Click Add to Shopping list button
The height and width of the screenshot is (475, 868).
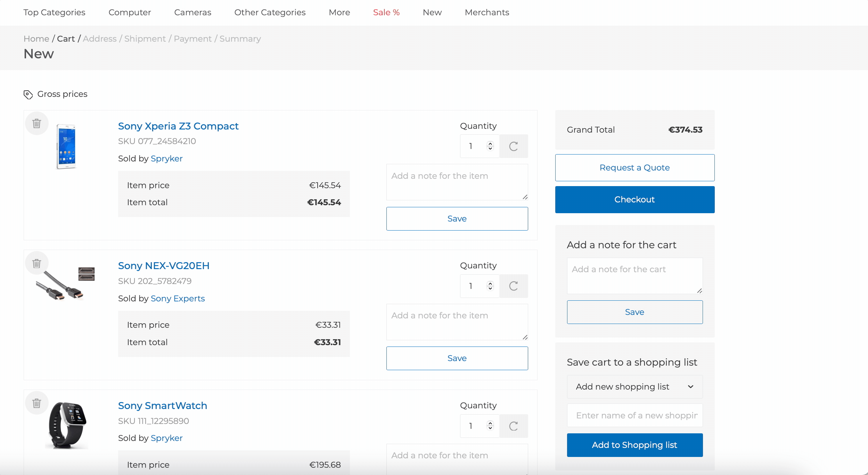click(635, 445)
